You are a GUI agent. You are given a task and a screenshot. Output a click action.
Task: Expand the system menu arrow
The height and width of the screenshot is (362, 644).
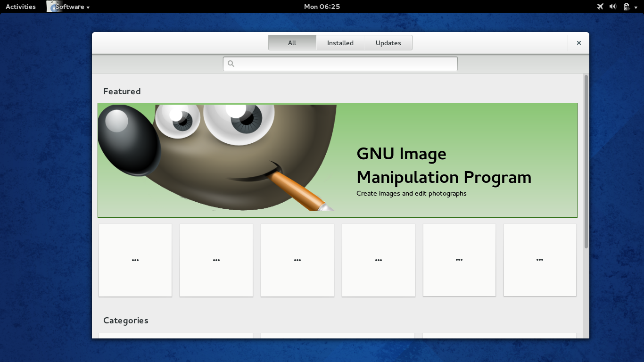pyautogui.click(x=636, y=7)
